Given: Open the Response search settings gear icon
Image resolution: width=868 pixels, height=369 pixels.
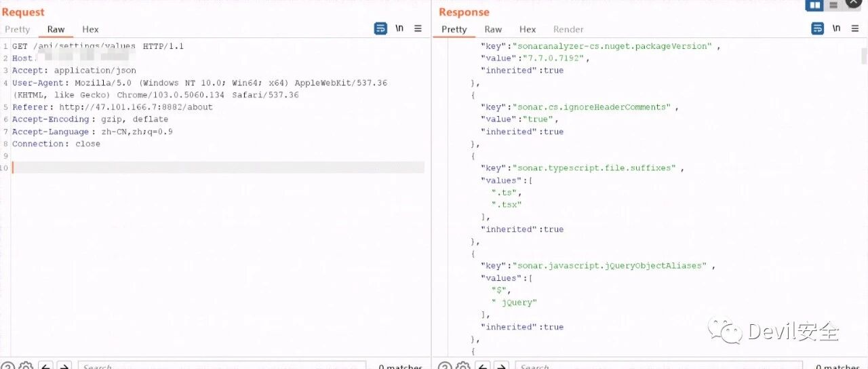Looking at the screenshot, I should coord(463,366).
